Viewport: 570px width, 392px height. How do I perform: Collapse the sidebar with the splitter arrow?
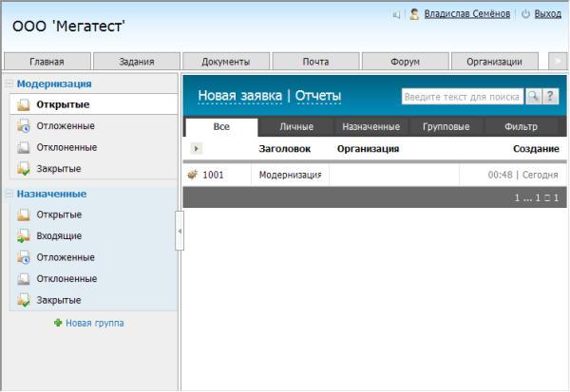pos(180,231)
